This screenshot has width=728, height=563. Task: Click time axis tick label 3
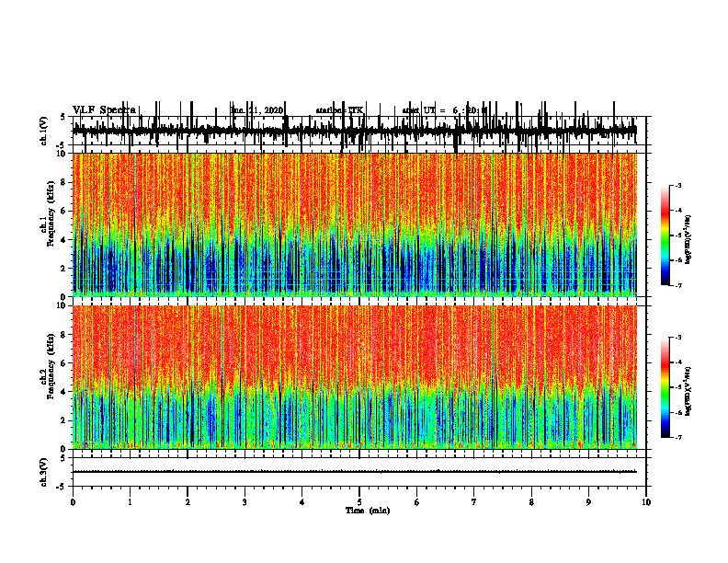click(x=245, y=502)
